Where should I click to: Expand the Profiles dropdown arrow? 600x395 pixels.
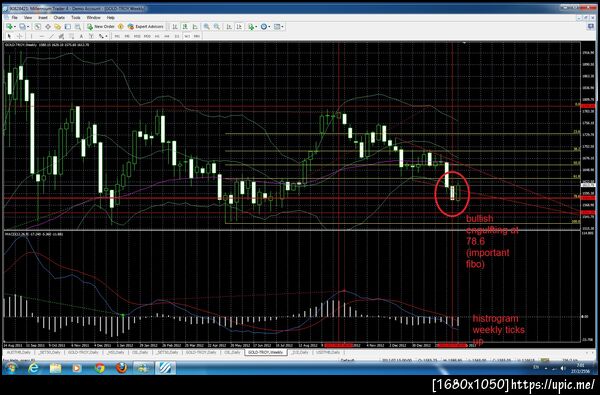tap(28, 26)
